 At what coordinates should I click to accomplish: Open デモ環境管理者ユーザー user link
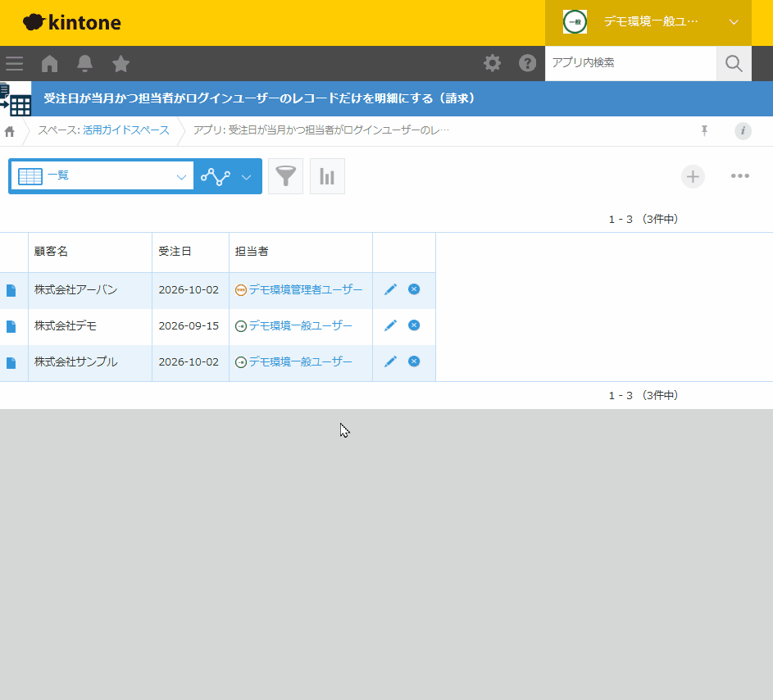pyautogui.click(x=306, y=289)
